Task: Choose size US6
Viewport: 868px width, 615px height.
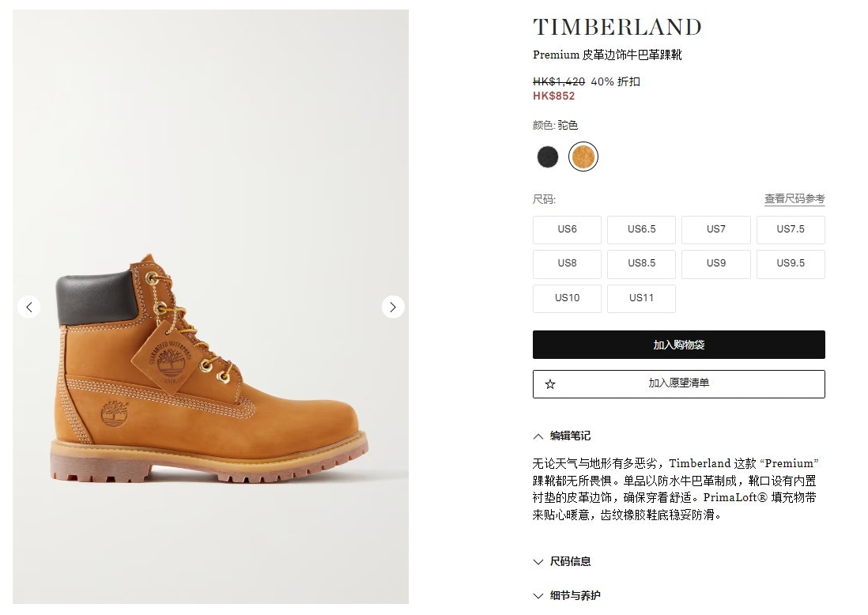Action: (x=567, y=230)
